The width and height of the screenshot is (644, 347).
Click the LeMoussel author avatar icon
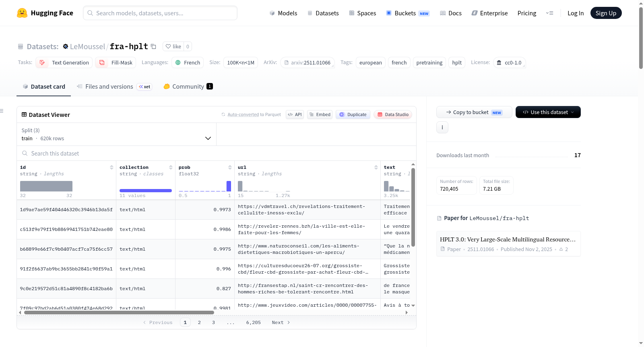coord(66,46)
